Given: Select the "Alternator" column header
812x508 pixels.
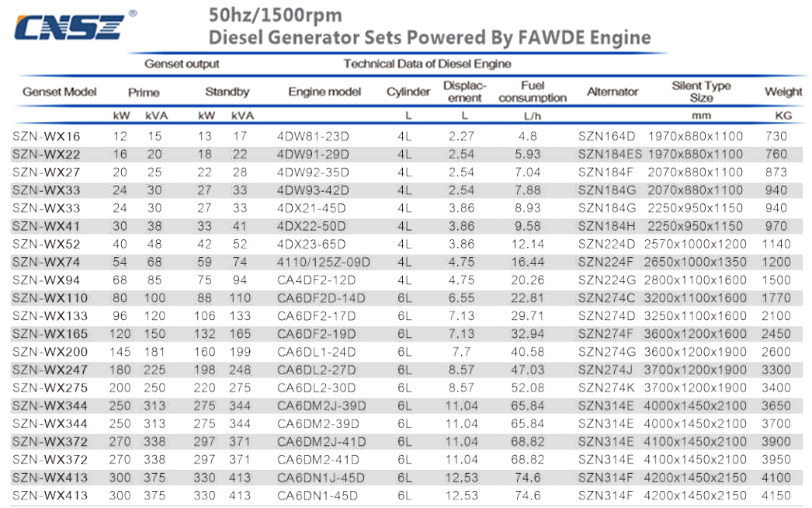Looking at the screenshot, I should pos(612,92).
